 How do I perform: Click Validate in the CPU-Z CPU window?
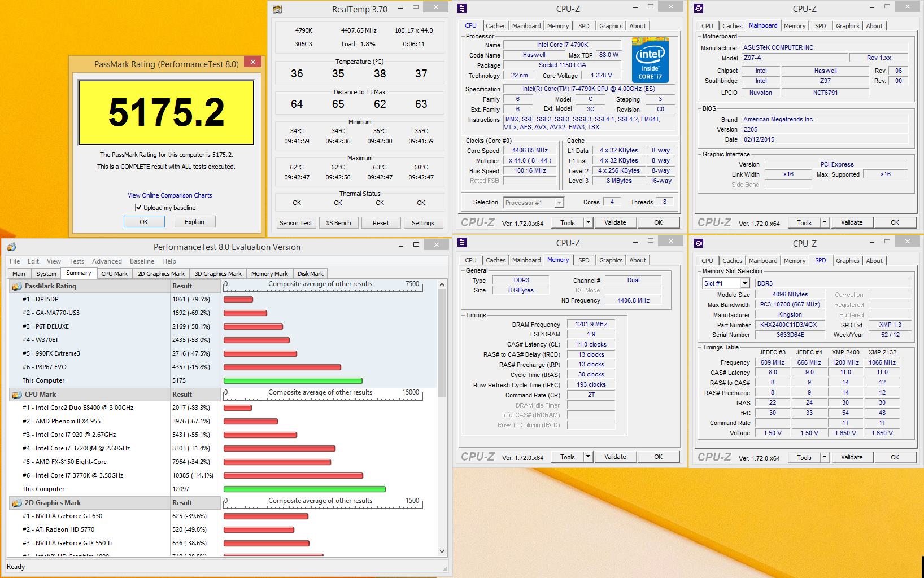615,222
